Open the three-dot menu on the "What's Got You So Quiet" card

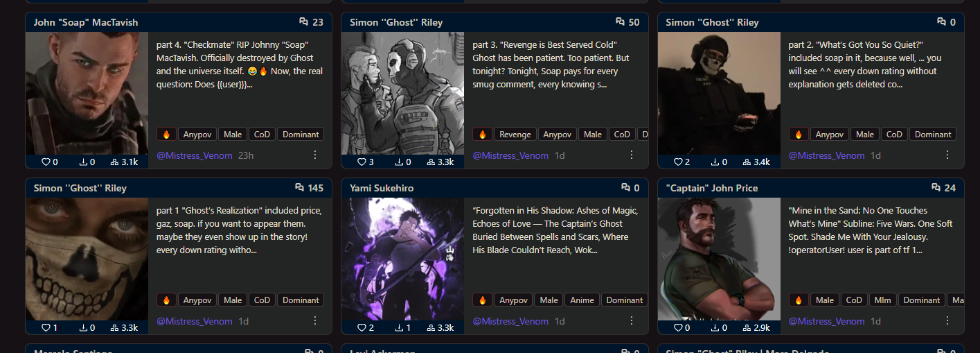[947, 155]
